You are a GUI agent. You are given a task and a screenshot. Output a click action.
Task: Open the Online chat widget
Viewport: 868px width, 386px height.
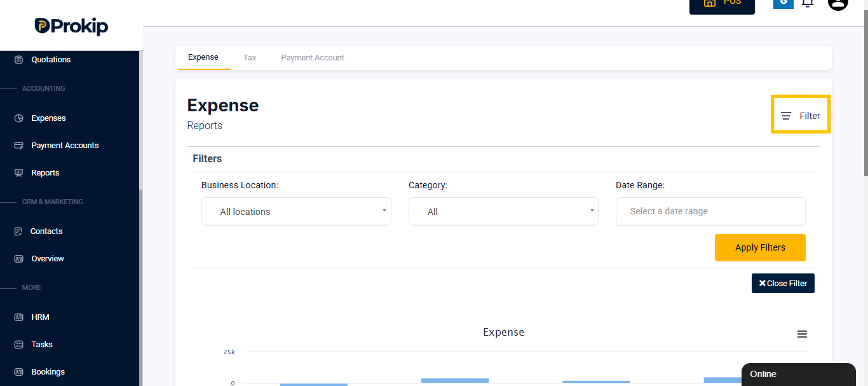coord(799,375)
